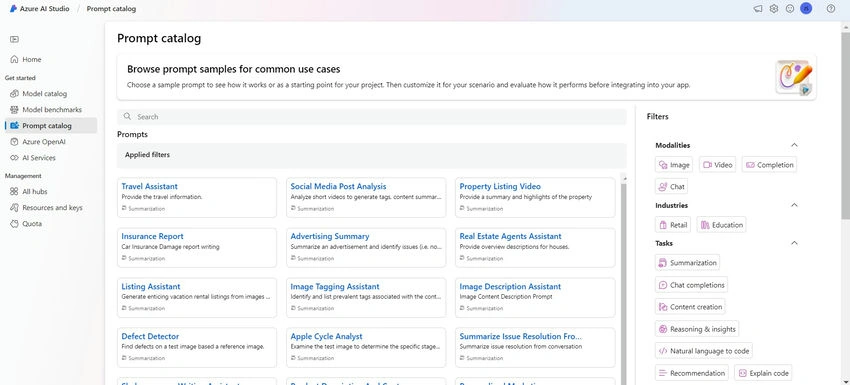Click Prompt catalog breadcrumb
The width and height of the screenshot is (850, 385).
click(x=111, y=9)
